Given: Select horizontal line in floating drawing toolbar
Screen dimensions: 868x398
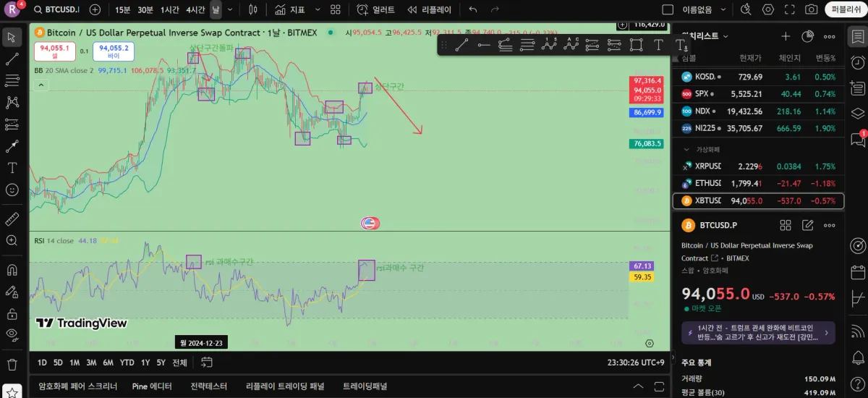Looking at the screenshot, I should tap(484, 45).
